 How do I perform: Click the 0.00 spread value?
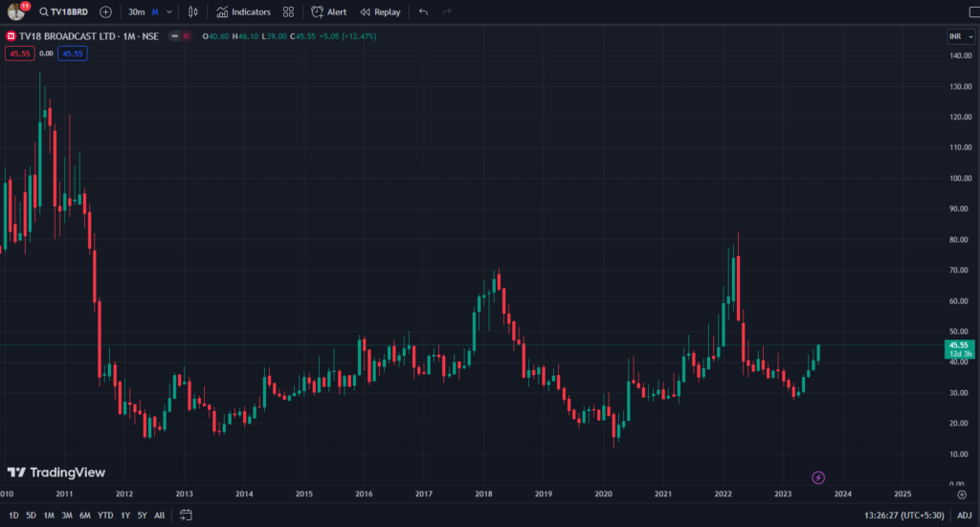coord(46,54)
